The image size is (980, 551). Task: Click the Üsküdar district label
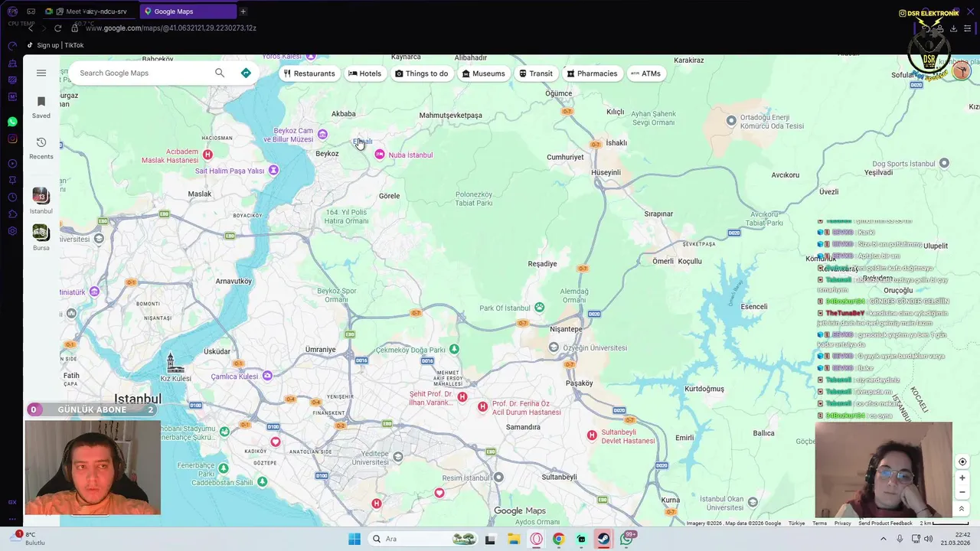[217, 351]
